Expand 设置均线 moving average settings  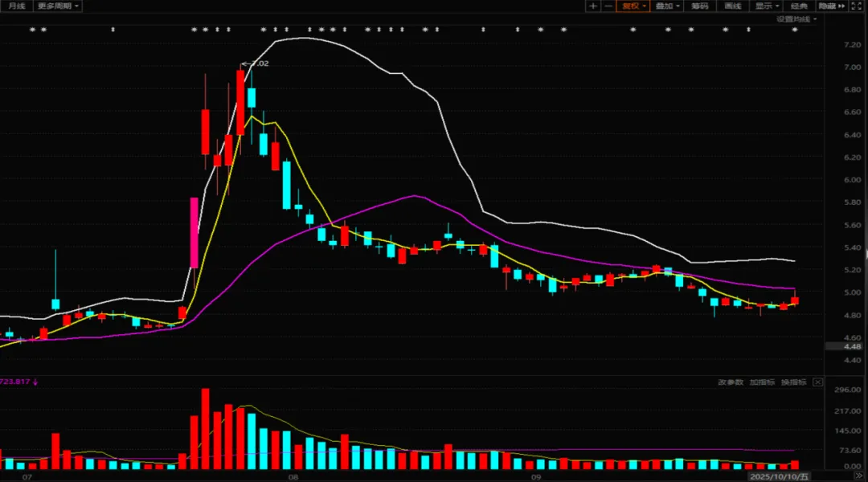(x=796, y=19)
